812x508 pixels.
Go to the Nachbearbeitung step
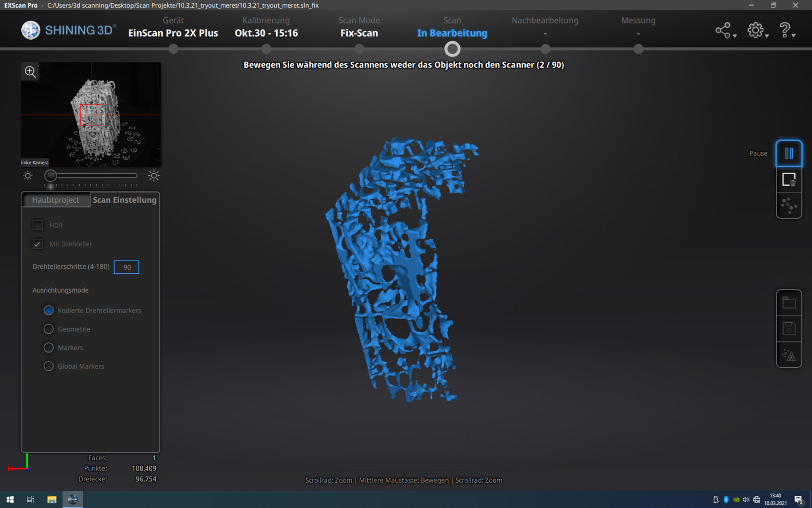point(545,49)
